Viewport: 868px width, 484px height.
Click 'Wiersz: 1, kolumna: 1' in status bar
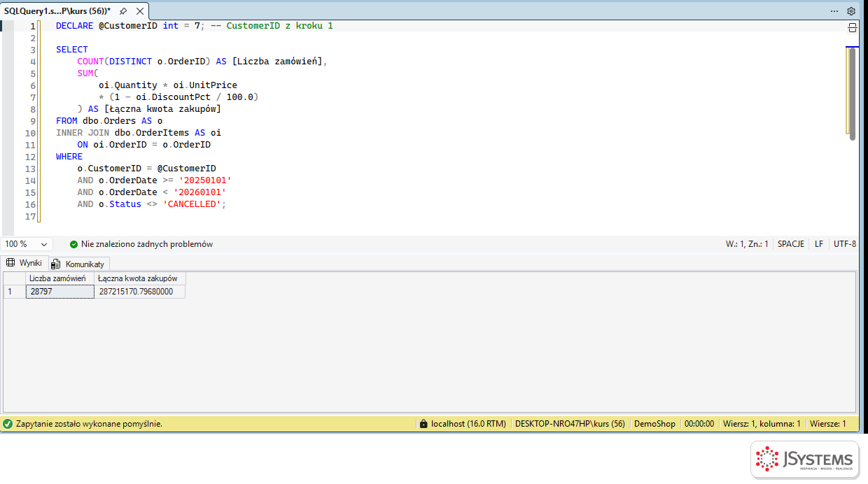click(762, 424)
